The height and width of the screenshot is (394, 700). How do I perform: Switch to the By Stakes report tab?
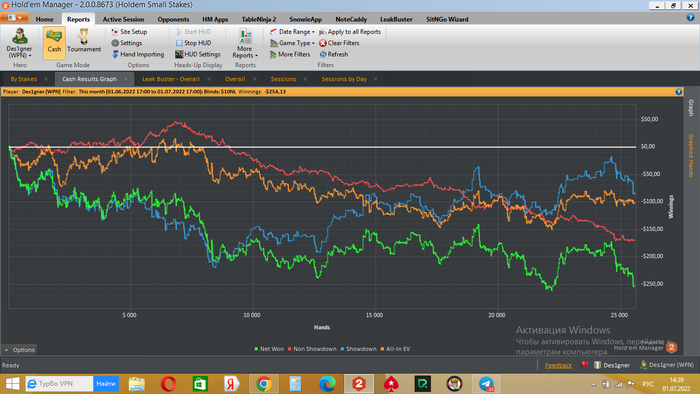pos(24,79)
